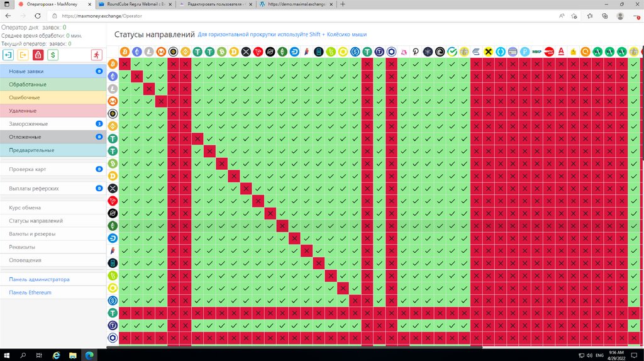Click the red padlock icon
644x361 pixels.
point(38,55)
